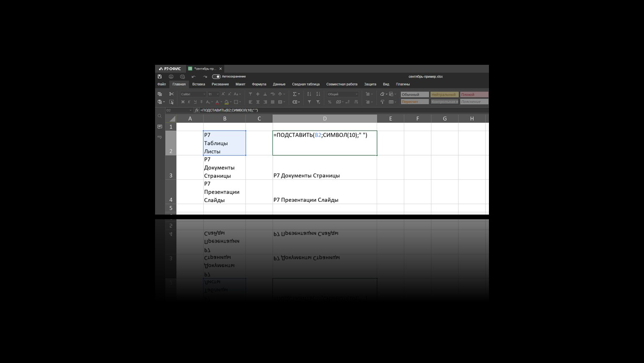Switch to the Макет tab
The image size is (644, 363).
[x=240, y=84]
